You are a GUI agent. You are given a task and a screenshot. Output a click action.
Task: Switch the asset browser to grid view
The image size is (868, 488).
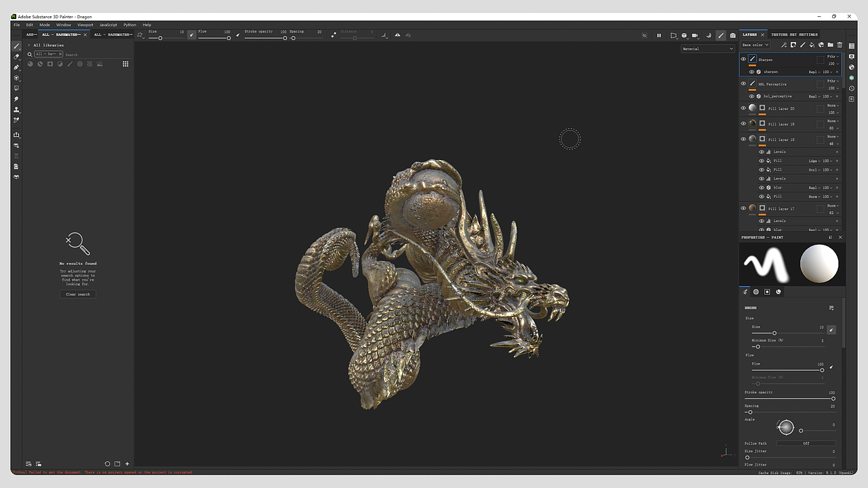[125, 64]
